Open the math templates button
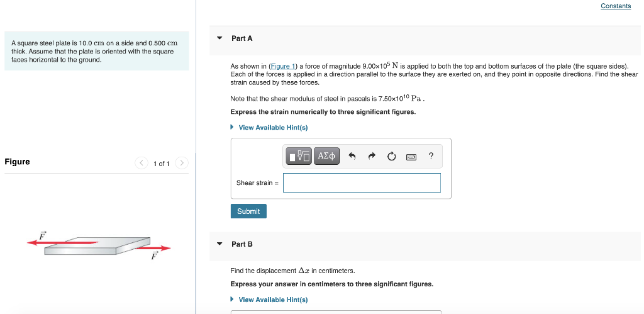Image resolution: width=644 pixels, height=314 pixels. click(299, 156)
